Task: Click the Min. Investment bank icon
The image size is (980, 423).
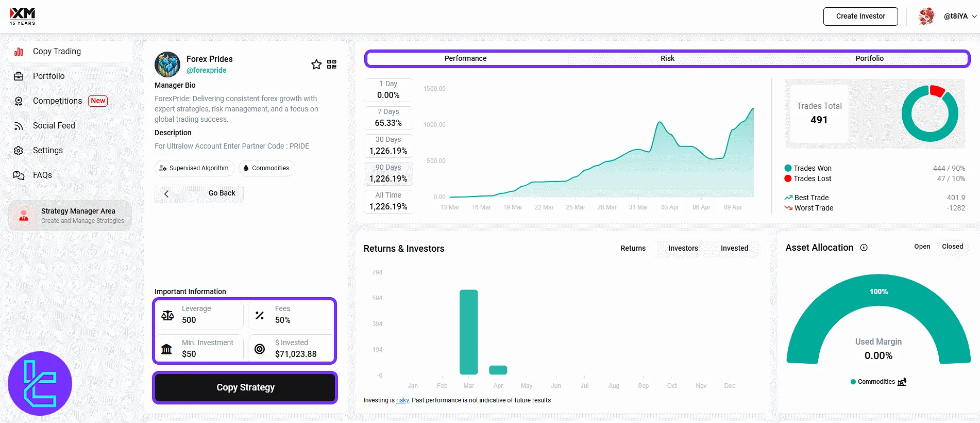Action: 166,349
